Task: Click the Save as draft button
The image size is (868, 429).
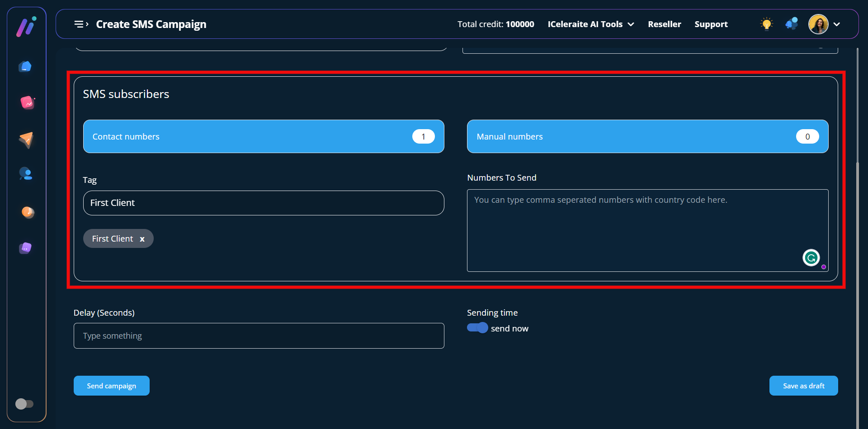Action: 803,386
